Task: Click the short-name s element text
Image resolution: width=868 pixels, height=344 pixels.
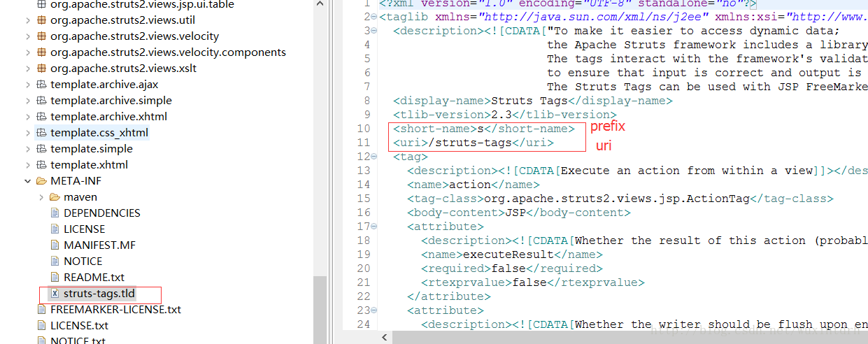Action: pos(483,129)
